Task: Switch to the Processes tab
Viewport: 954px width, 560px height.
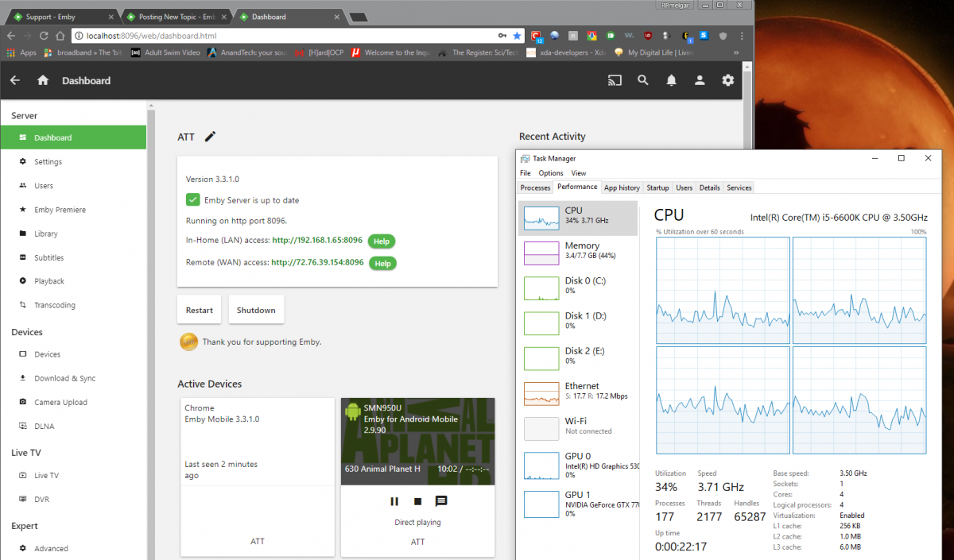Action: [x=535, y=187]
